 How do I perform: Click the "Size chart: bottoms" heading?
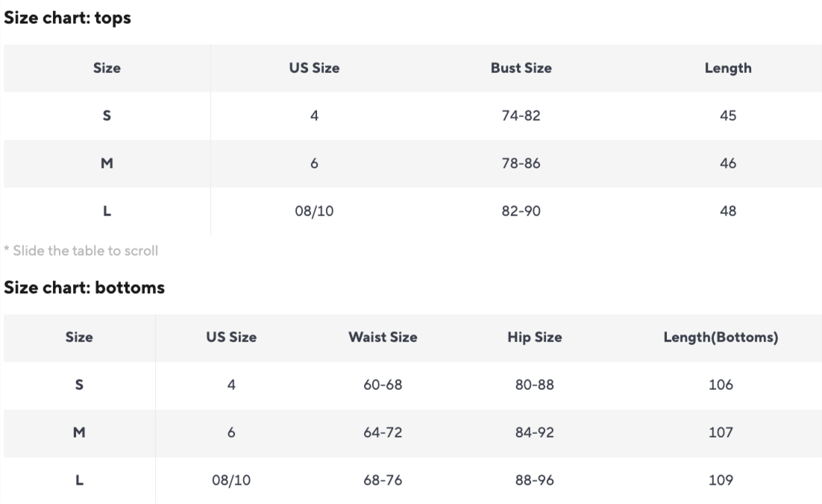click(x=84, y=287)
